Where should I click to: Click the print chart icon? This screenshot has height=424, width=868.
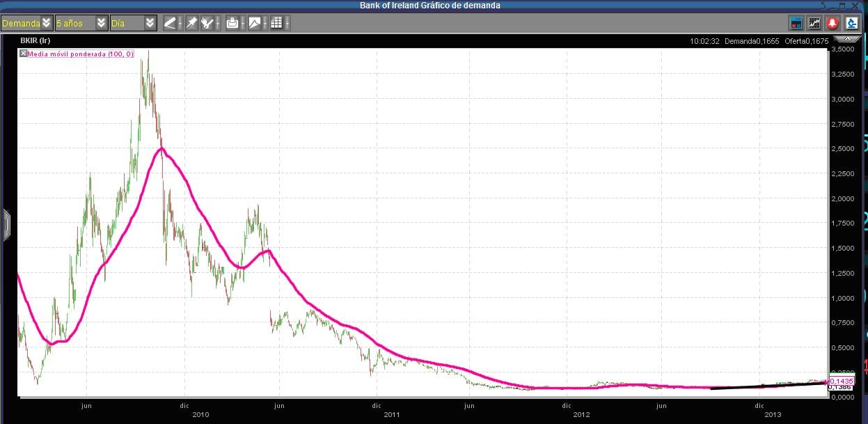click(x=232, y=23)
